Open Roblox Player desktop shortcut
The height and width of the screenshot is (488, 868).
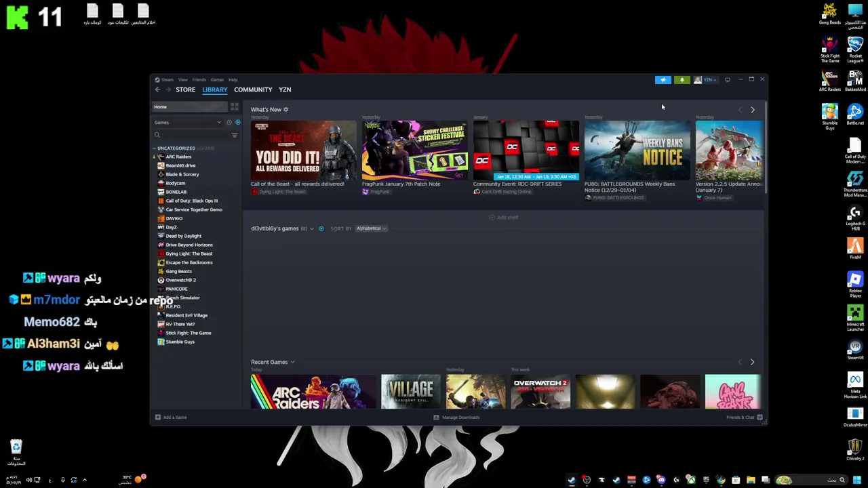pyautogui.click(x=855, y=285)
